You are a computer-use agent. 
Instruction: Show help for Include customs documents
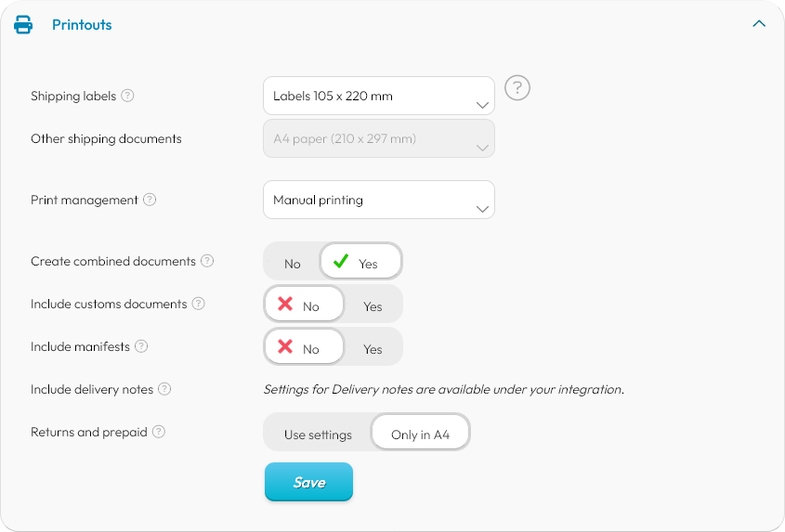point(198,304)
